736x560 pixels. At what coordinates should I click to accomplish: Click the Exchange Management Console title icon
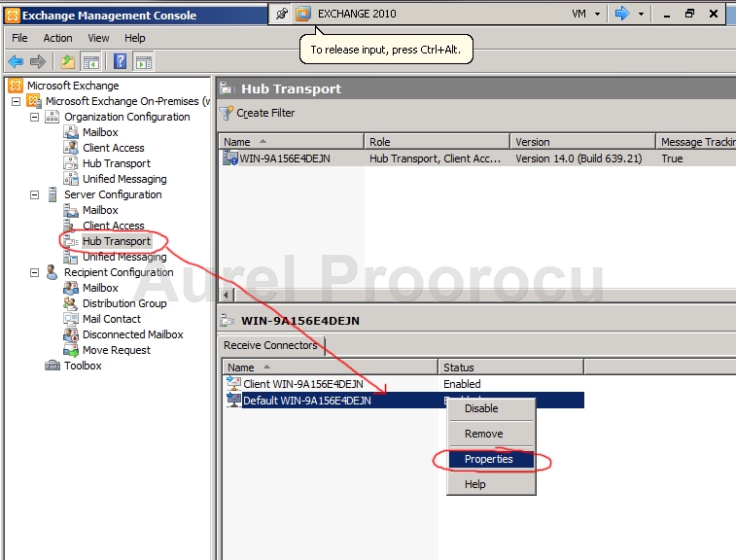(13, 15)
